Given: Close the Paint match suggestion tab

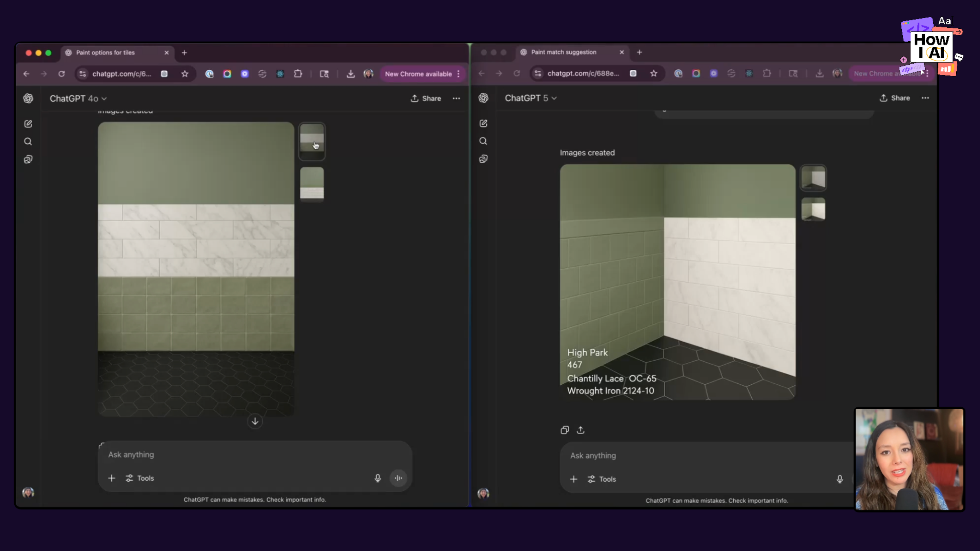Looking at the screenshot, I should (622, 52).
